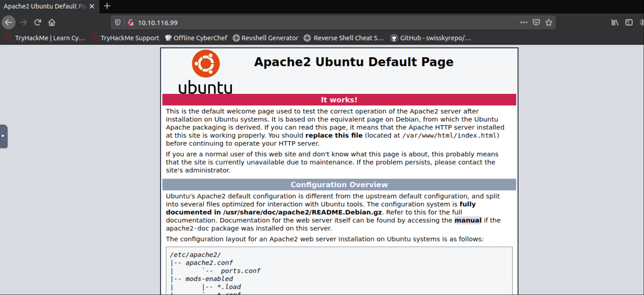Open the browser home page
The width and height of the screenshot is (644, 295).
(52, 22)
